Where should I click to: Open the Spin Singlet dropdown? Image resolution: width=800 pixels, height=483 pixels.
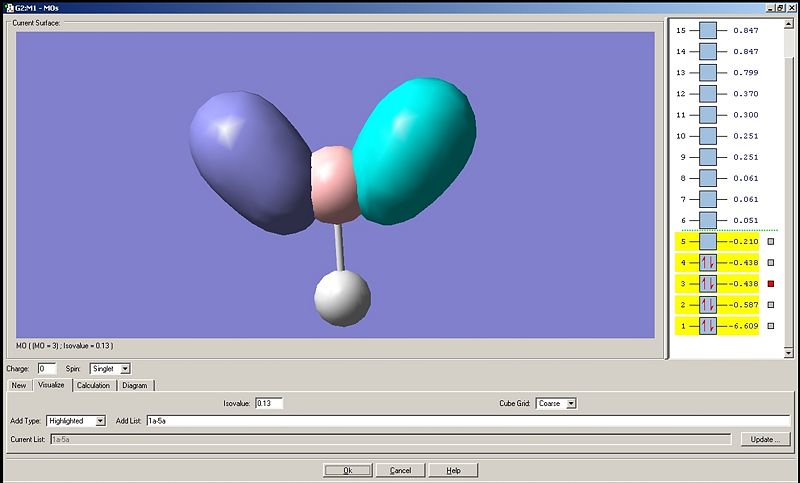pos(110,369)
